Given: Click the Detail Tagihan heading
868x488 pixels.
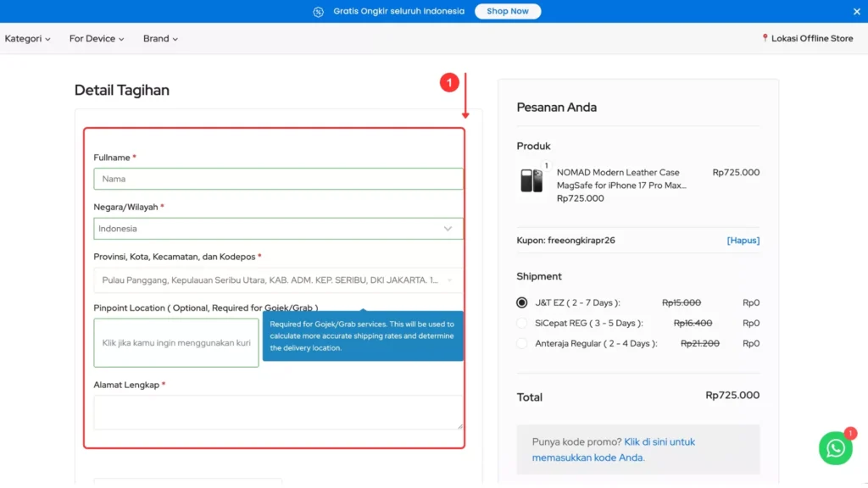Looking at the screenshot, I should point(122,90).
